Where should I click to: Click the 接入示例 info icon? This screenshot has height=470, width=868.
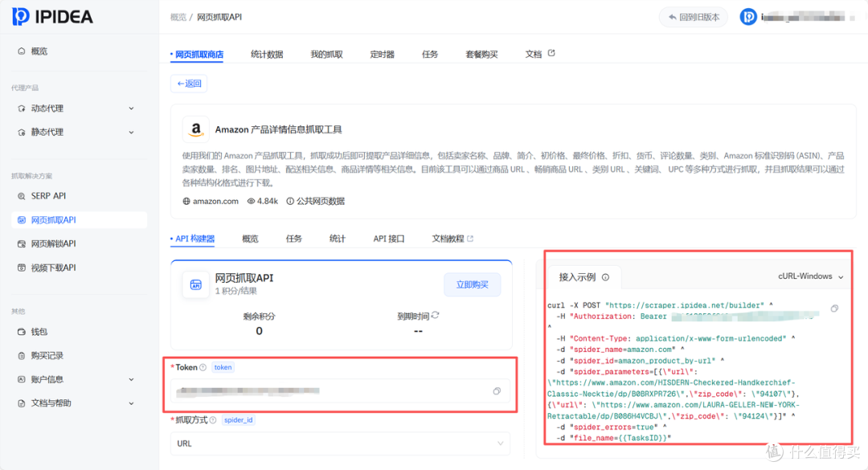tap(606, 277)
